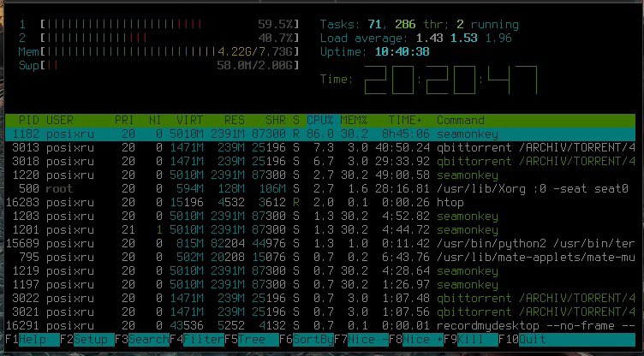The height and width of the screenshot is (356, 644).
Task: Sort by the Command column header
Action: (x=461, y=121)
